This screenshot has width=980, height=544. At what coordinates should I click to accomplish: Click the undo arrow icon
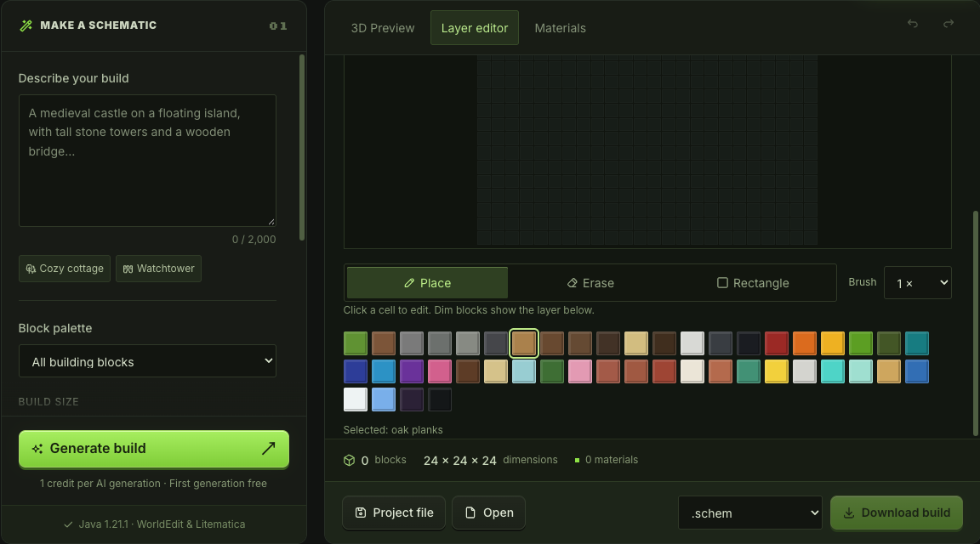(913, 24)
